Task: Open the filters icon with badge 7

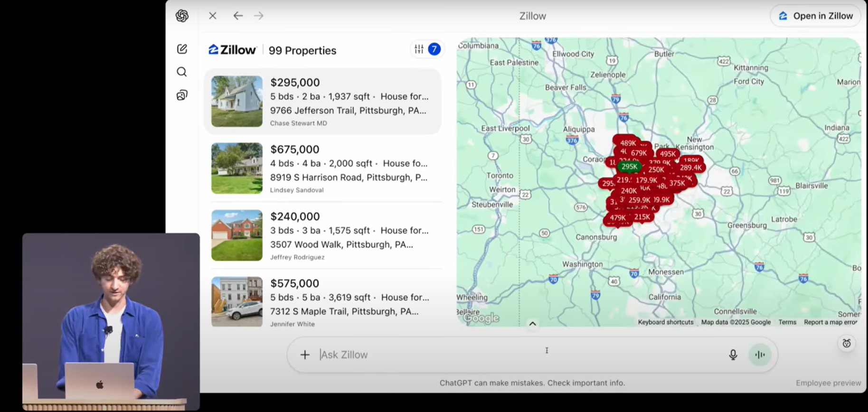Action: tap(427, 49)
